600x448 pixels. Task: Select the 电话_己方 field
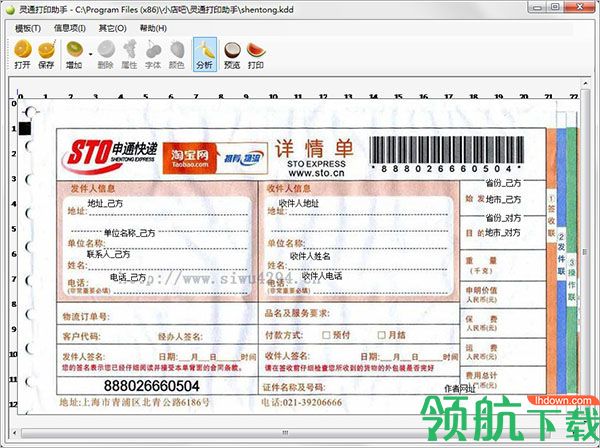click(128, 277)
